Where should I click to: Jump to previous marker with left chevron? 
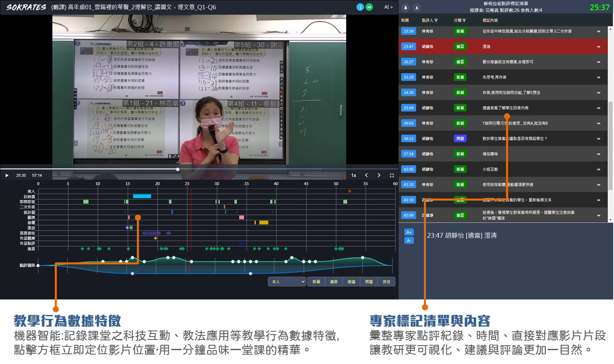(x=366, y=175)
